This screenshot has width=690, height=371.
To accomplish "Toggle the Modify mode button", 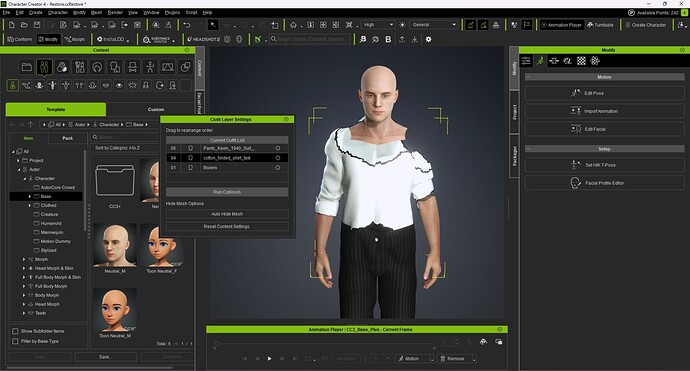I will click(48, 39).
